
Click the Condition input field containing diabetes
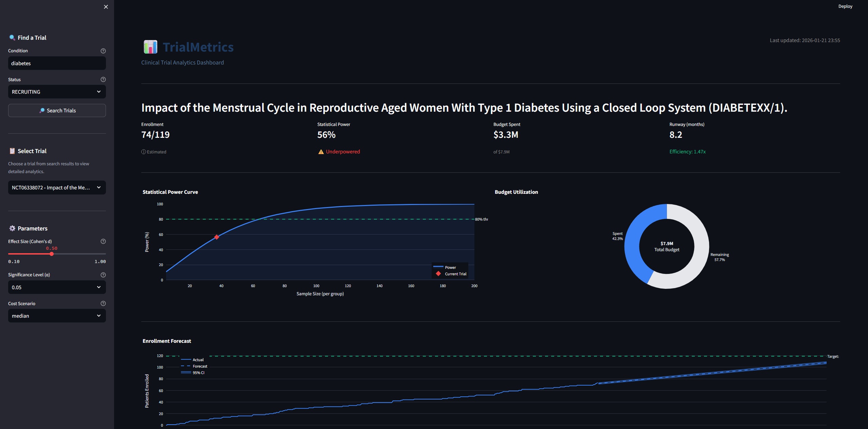[x=57, y=63]
